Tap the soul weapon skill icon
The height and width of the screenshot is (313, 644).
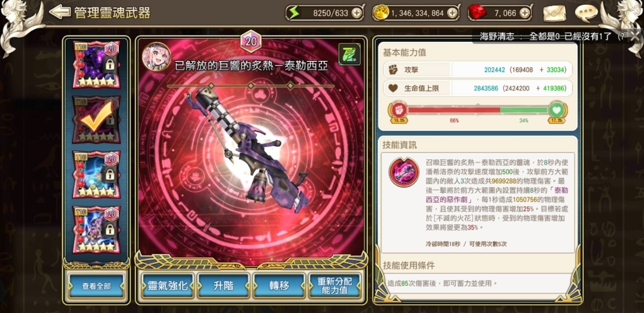[404, 172]
